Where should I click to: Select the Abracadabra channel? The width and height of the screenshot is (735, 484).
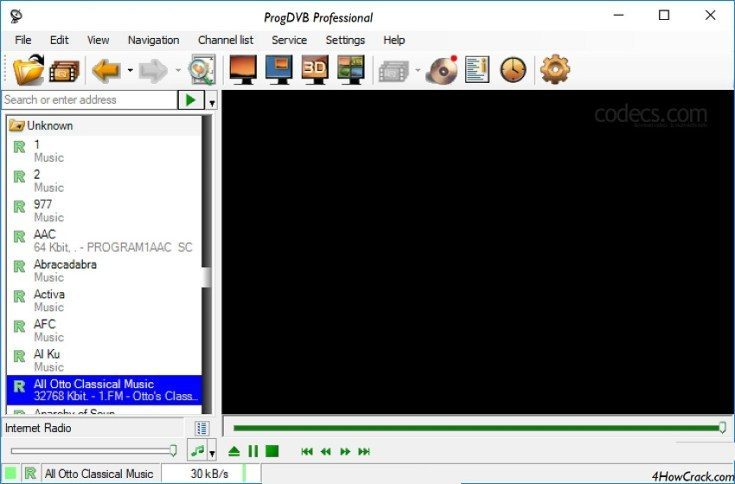(104, 271)
